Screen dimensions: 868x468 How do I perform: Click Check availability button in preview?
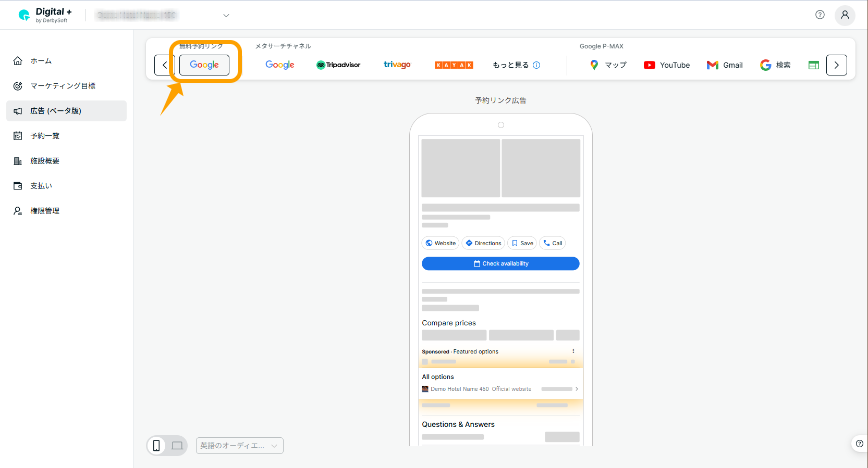[500, 264]
